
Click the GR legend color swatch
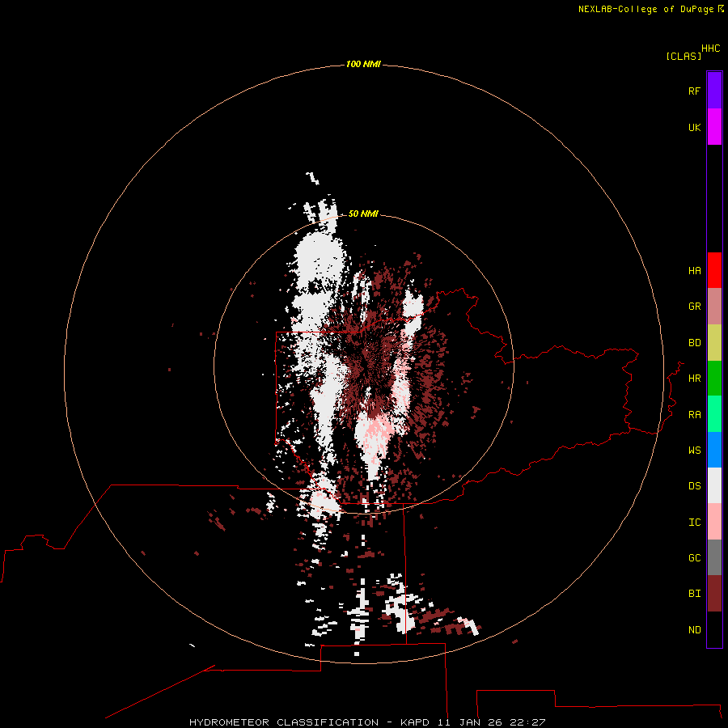click(714, 306)
